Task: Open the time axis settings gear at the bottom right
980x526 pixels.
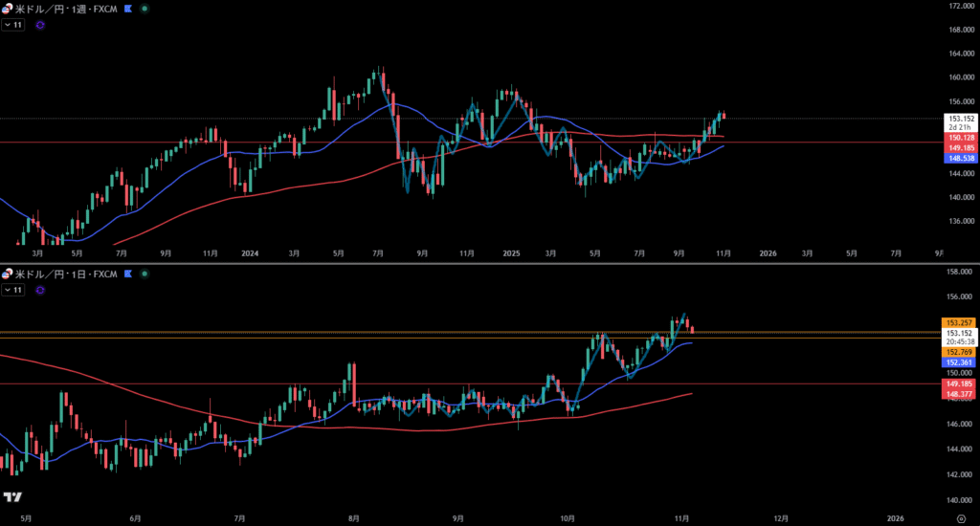Action: 960,517
